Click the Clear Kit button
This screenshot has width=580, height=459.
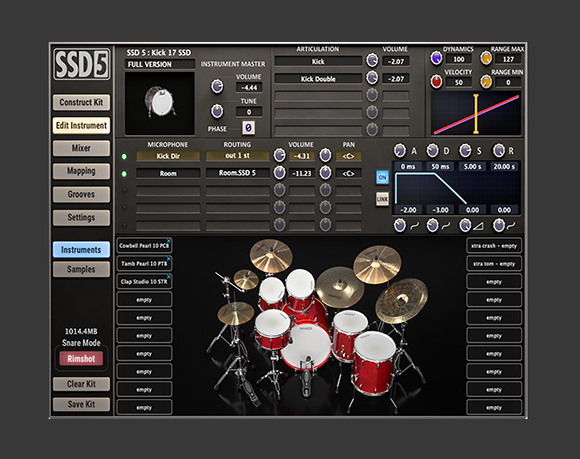(81, 384)
